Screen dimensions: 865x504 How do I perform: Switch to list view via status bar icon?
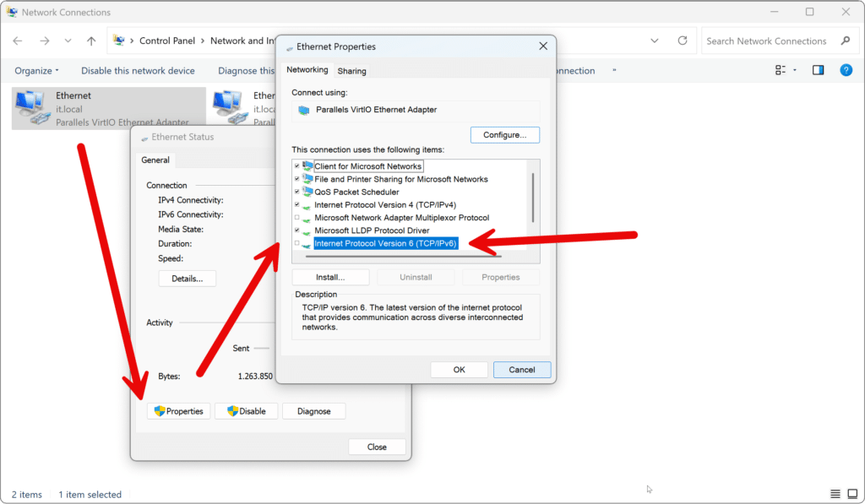(x=835, y=493)
